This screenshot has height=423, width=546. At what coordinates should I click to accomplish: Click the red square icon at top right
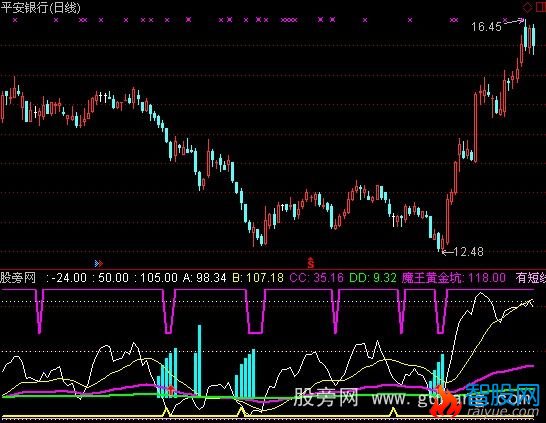(x=541, y=7)
